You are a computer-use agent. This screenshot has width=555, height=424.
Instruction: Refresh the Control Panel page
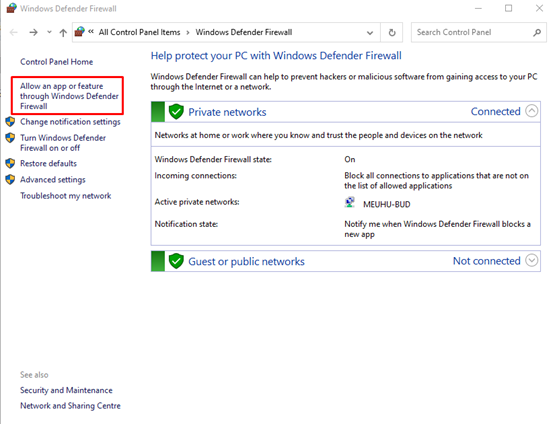(x=392, y=33)
